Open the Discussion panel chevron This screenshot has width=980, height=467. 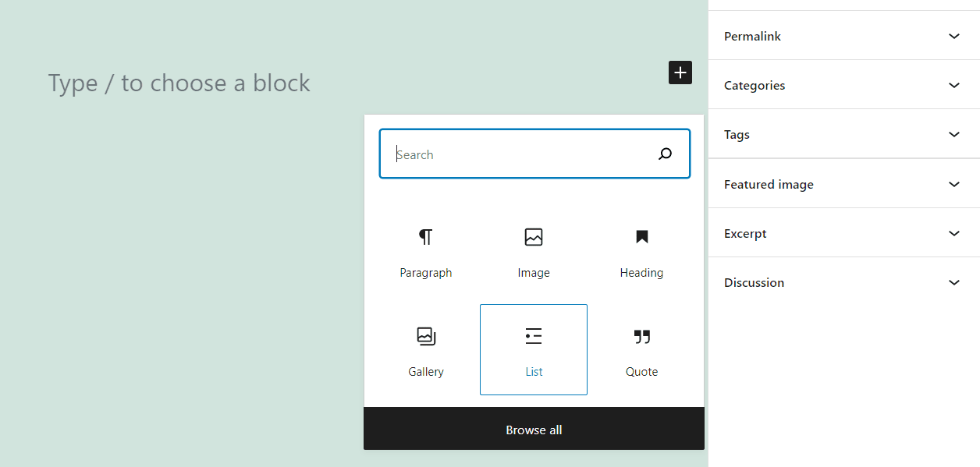[953, 282]
